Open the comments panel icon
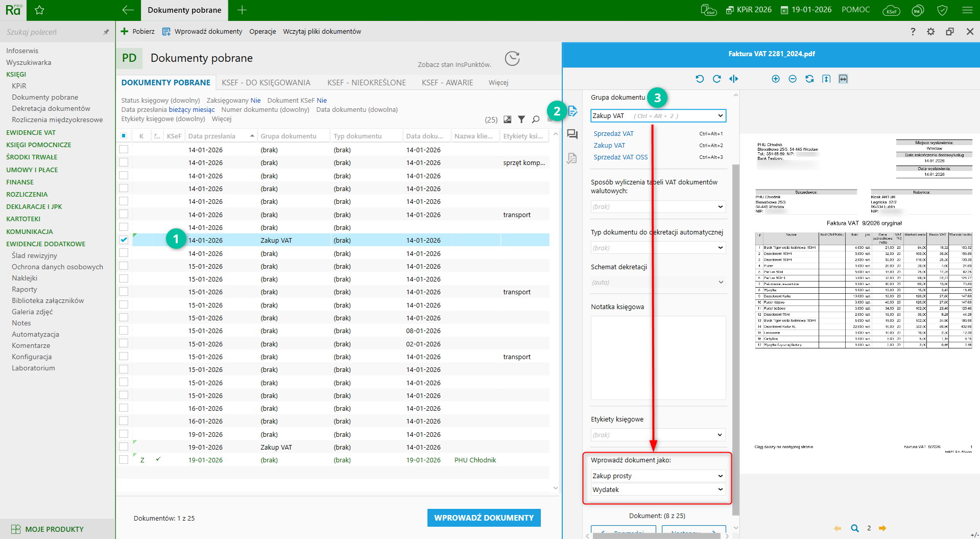The width and height of the screenshot is (980, 539). [x=572, y=134]
